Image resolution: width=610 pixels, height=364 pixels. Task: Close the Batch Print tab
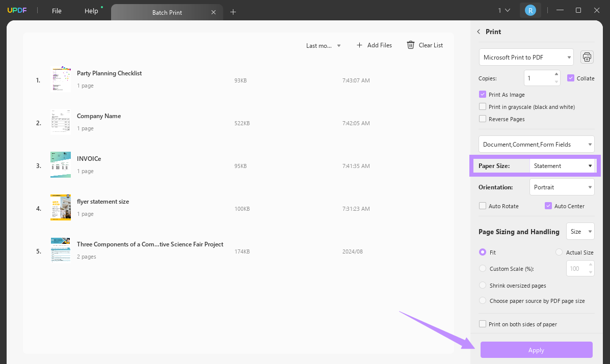(x=214, y=12)
